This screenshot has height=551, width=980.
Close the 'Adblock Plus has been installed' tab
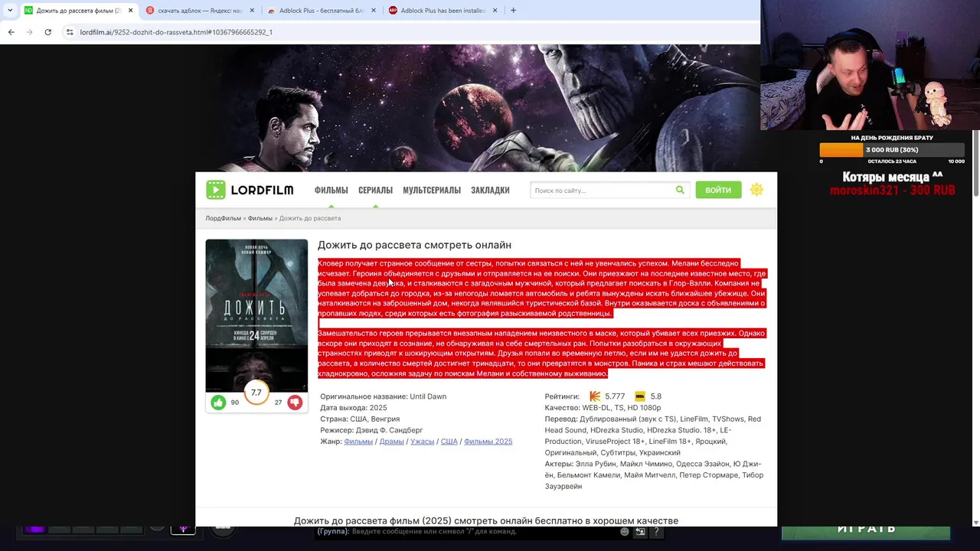[495, 11]
